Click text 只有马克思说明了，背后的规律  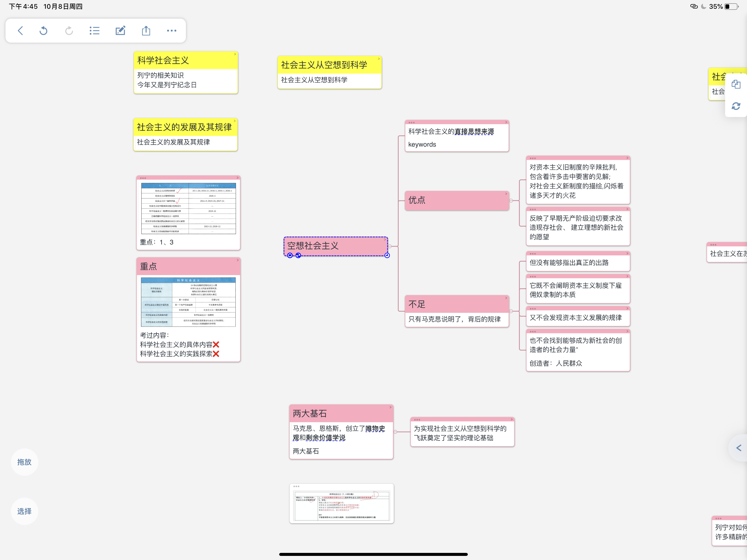(454, 319)
